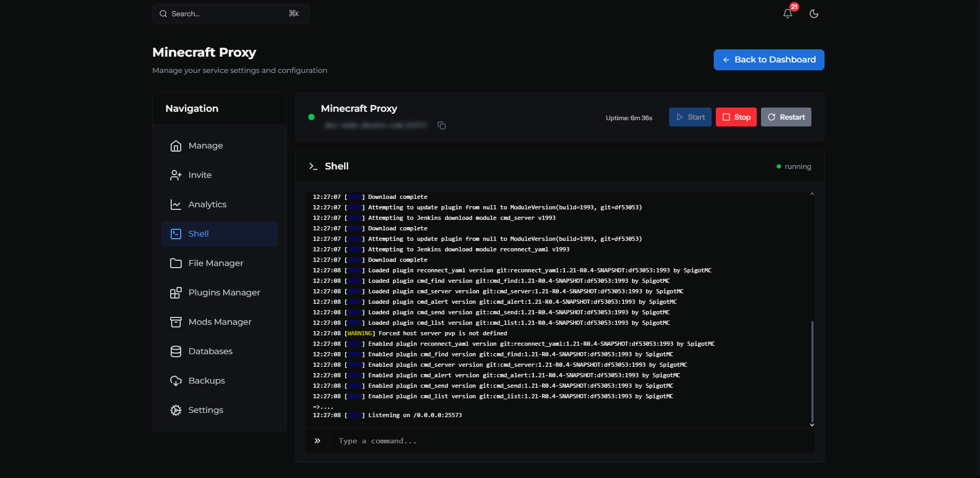The width and height of the screenshot is (980, 478).
Task: Click the Databases cylinder icon
Action: click(x=176, y=352)
